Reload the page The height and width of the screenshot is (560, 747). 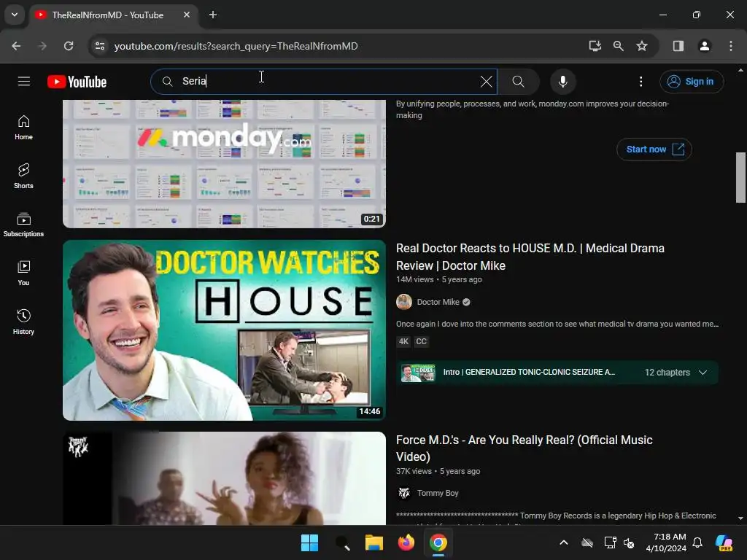click(x=69, y=46)
